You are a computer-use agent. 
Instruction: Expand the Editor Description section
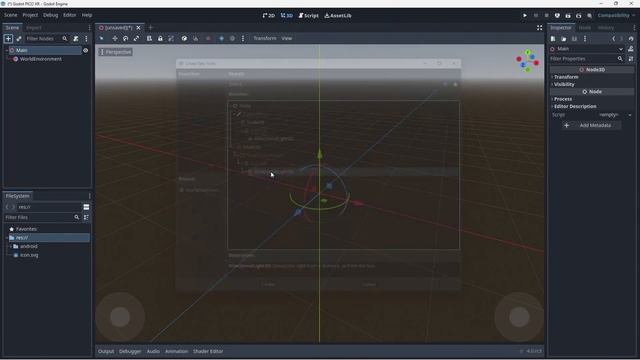[575, 106]
